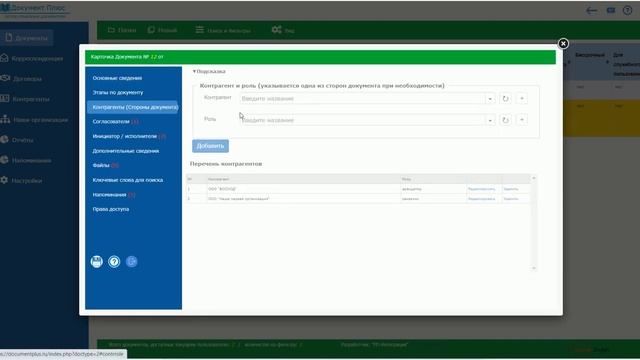Open Корреспонденция in the main sidebar
Viewport: 640px width, 360px height.
click(32, 58)
